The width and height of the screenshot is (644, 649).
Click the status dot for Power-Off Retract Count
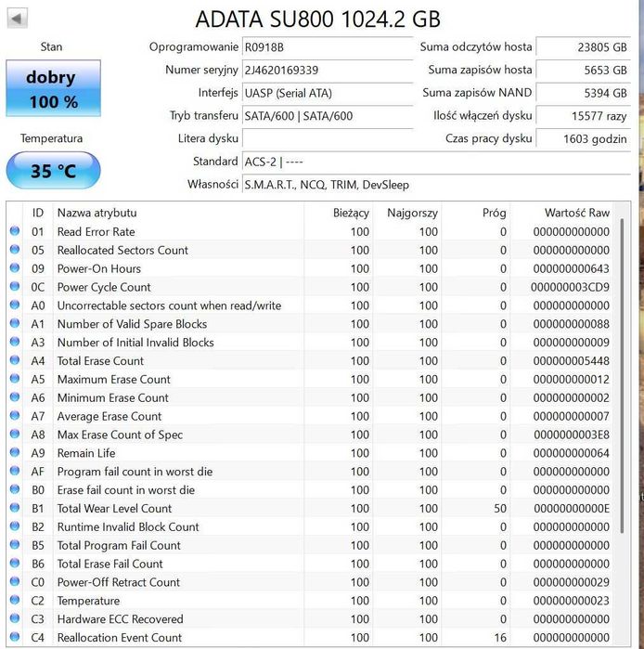click(x=15, y=581)
